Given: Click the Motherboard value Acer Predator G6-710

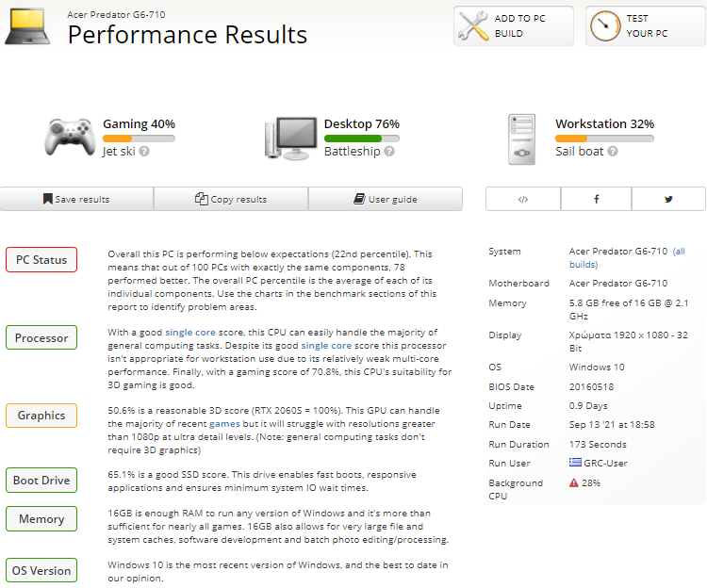Looking at the screenshot, I should pyautogui.click(x=618, y=284).
